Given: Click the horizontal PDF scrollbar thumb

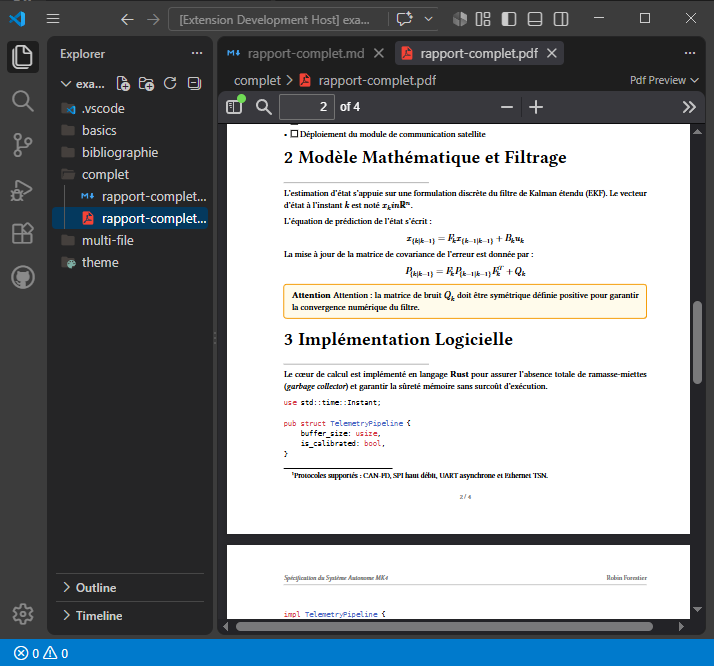Looking at the screenshot, I should [444, 626].
